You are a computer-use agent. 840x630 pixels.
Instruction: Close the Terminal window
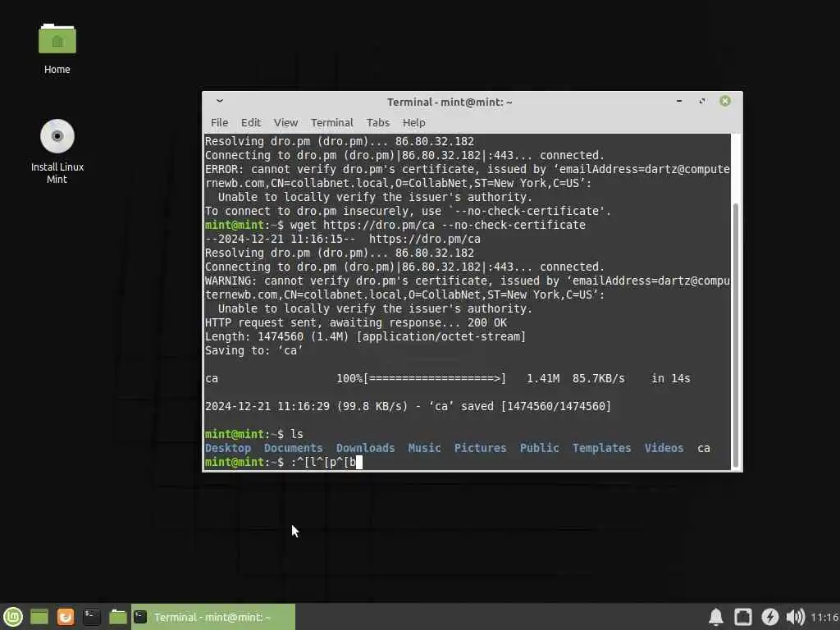725,101
